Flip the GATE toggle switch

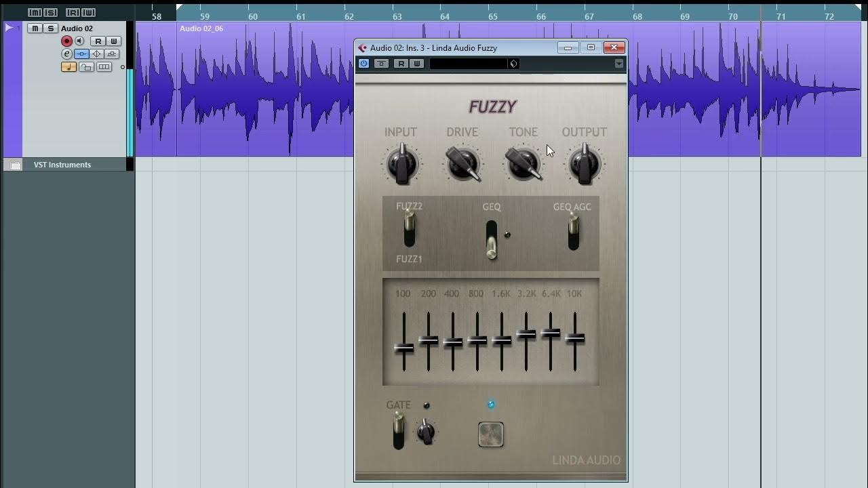pos(399,430)
